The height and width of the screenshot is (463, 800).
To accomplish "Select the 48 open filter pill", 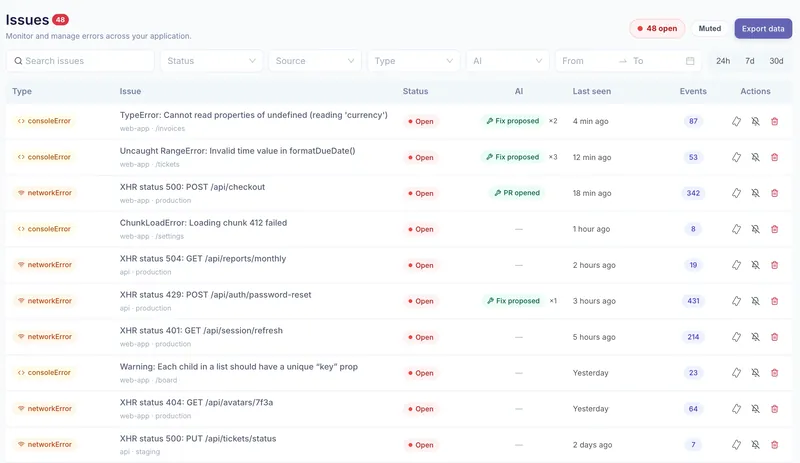I will [657, 29].
